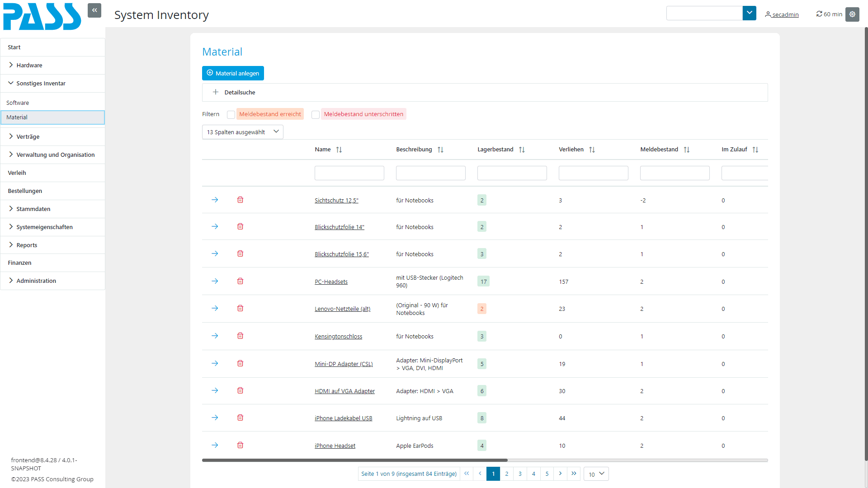Image resolution: width=868 pixels, height=488 pixels.
Task: Open iPhone Headset row arrow icon
Action: tap(215, 445)
